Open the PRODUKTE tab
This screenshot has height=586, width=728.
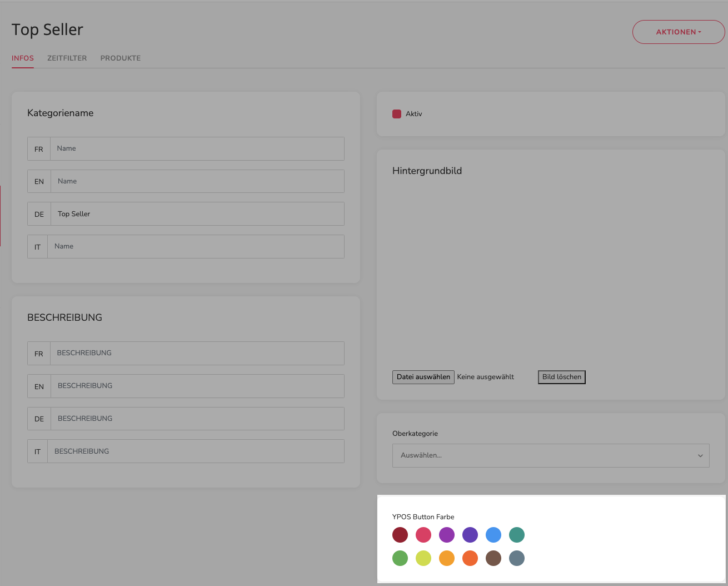pyautogui.click(x=121, y=58)
